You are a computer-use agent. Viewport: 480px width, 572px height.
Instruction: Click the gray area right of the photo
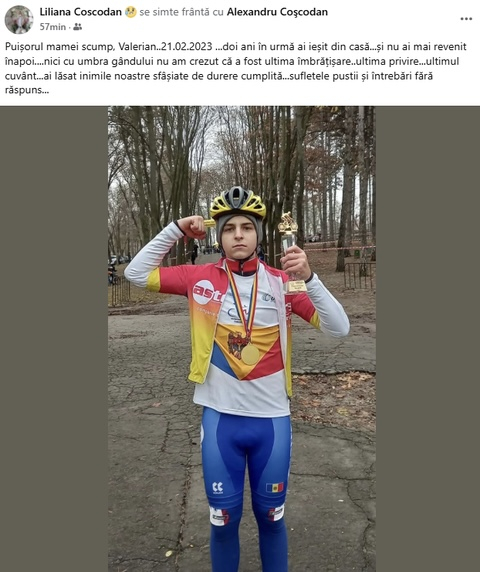point(427,339)
